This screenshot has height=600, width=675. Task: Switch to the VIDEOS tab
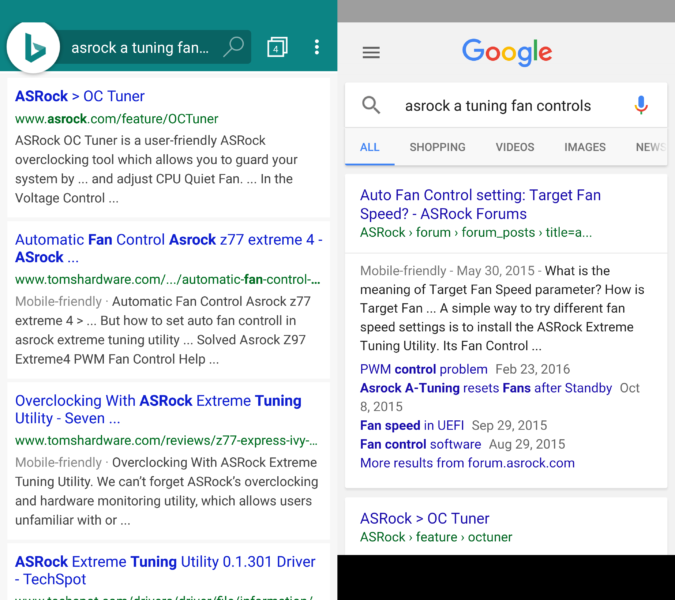[515, 147]
